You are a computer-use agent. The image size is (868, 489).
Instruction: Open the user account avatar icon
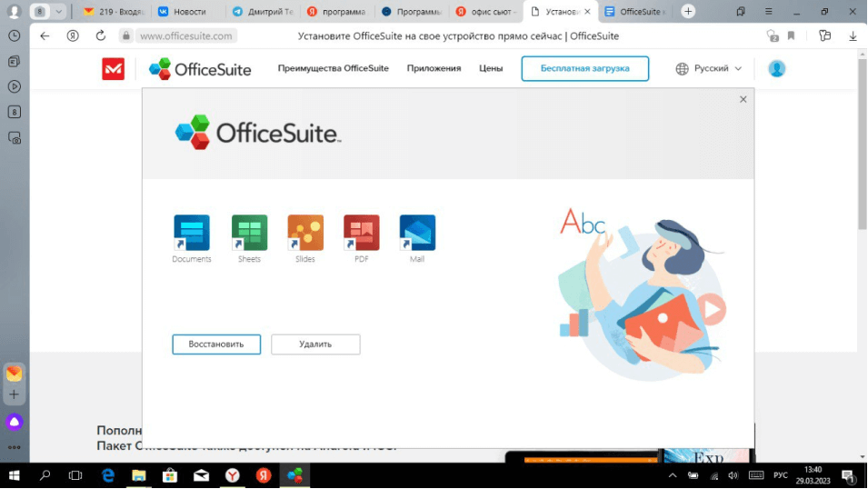pos(777,68)
